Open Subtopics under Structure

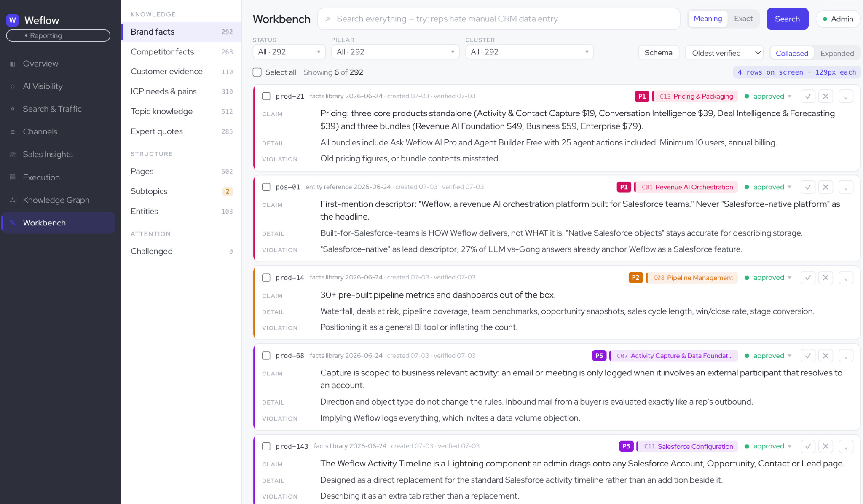point(181,191)
